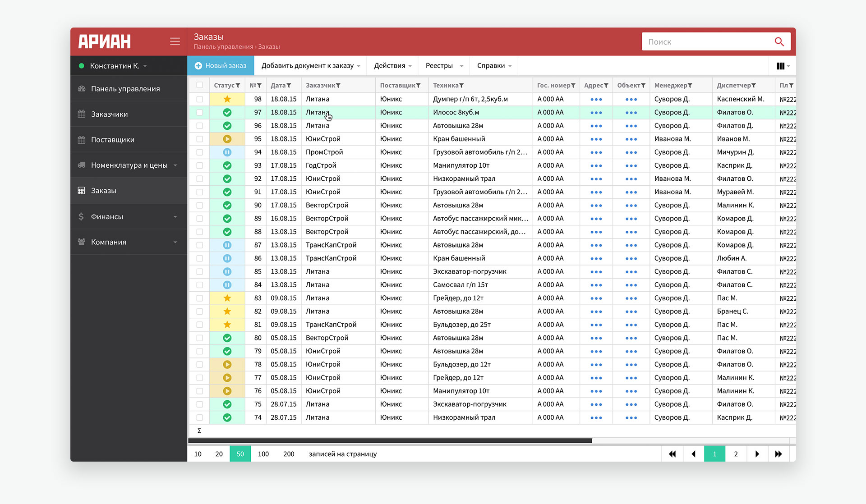Click the play status icon of order 76
Screen dimensions: 866x504
(x=227, y=391)
